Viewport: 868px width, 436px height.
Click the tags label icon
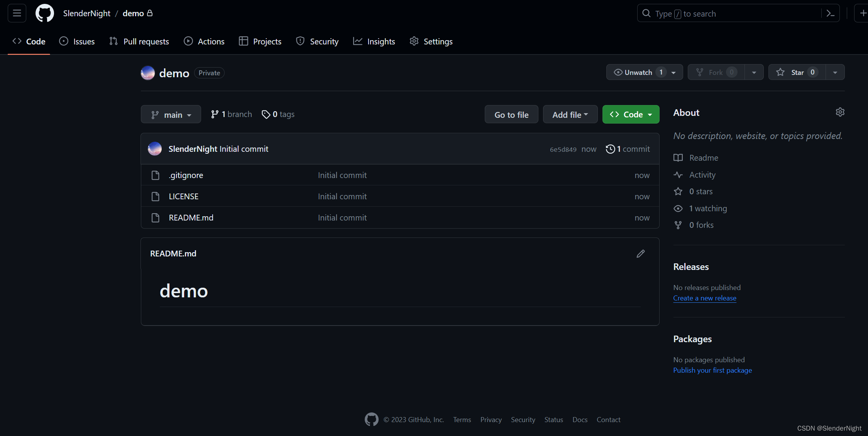[266, 114]
